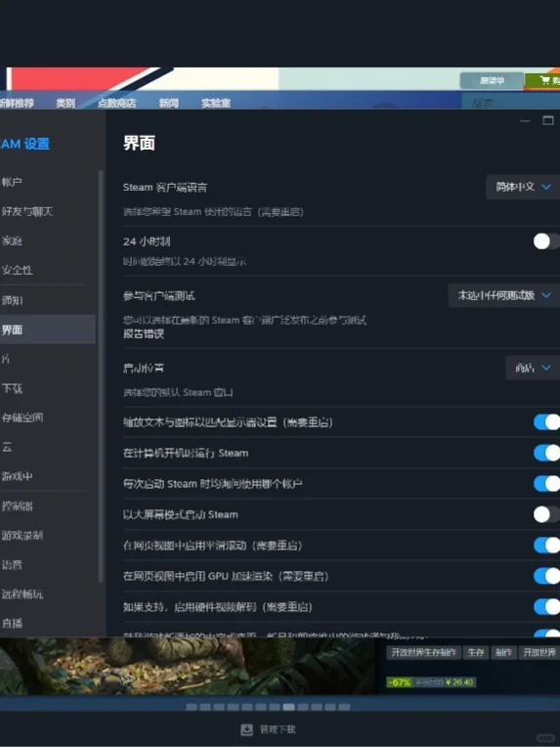Click the 生存 game tag
The image size is (560, 747).
click(476, 653)
